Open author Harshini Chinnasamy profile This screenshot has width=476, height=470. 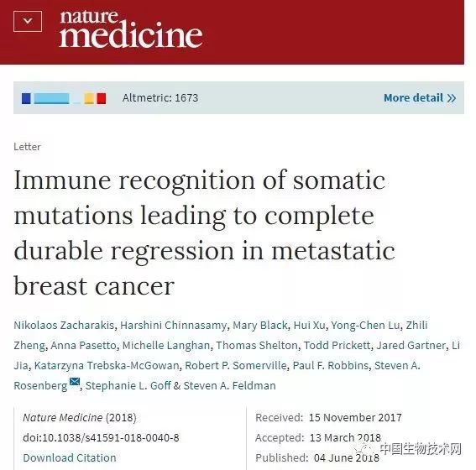click(x=173, y=326)
